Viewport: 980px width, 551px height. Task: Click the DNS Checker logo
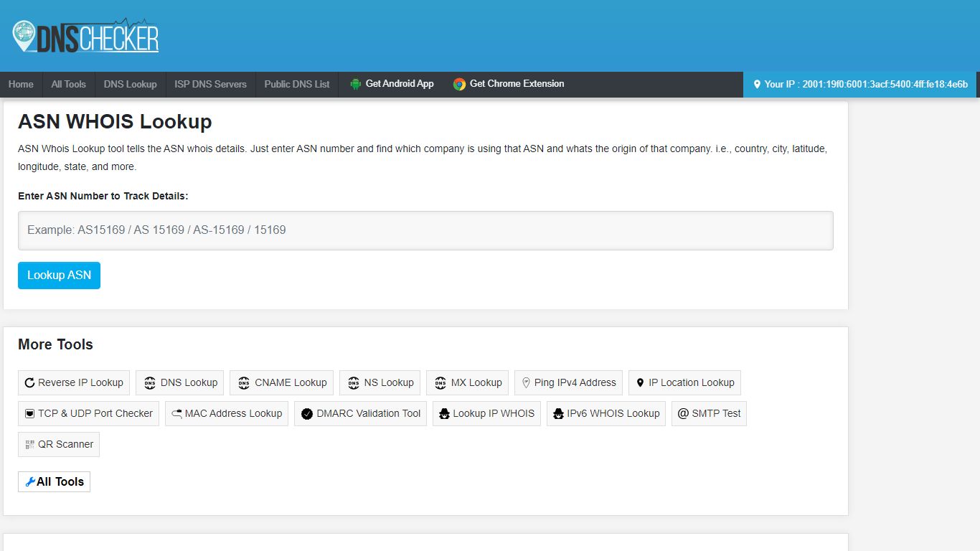pos(85,36)
